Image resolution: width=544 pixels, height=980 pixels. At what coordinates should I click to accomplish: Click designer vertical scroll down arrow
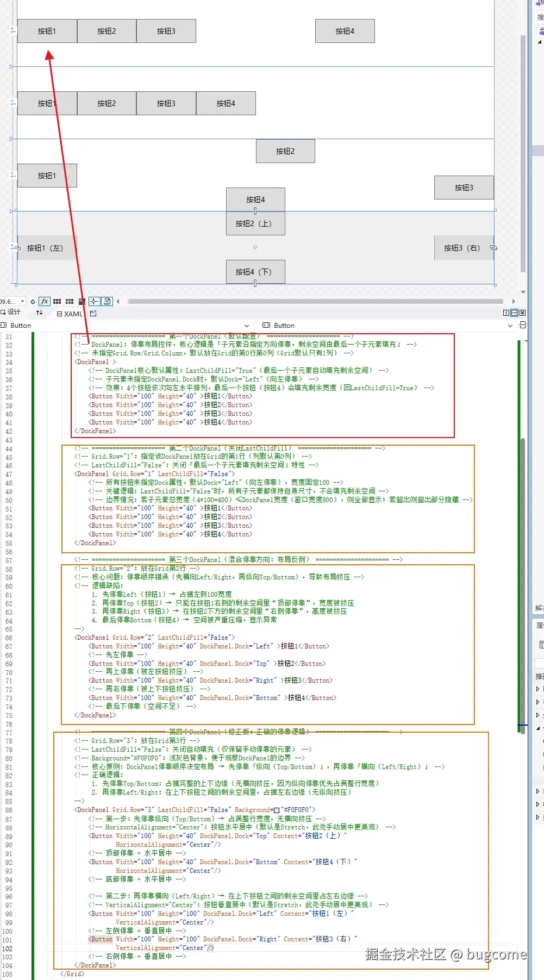pos(523,292)
